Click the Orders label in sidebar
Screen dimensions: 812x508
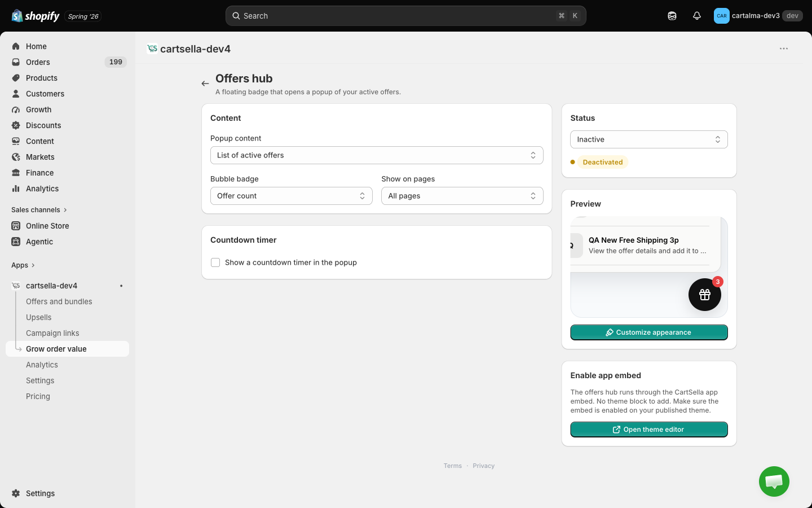(x=38, y=62)
